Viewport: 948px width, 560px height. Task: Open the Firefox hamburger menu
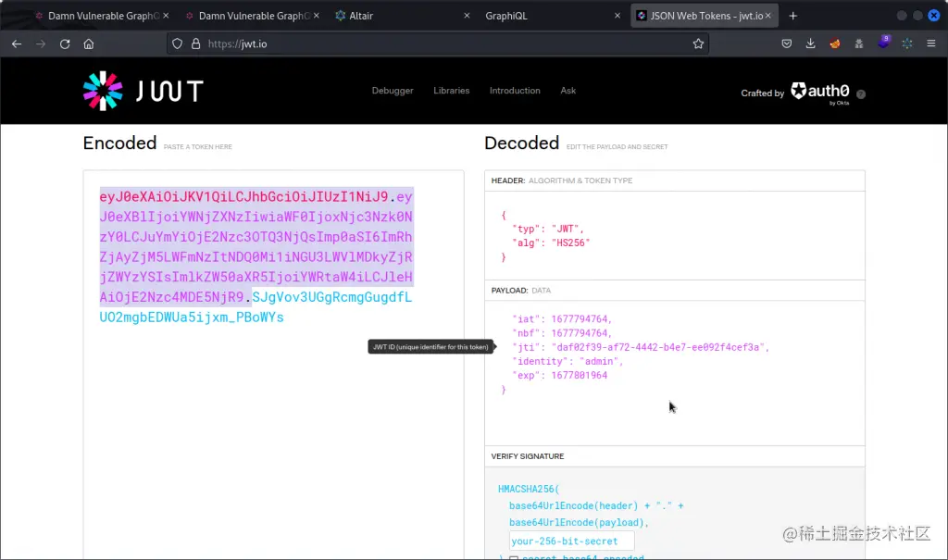931,44
